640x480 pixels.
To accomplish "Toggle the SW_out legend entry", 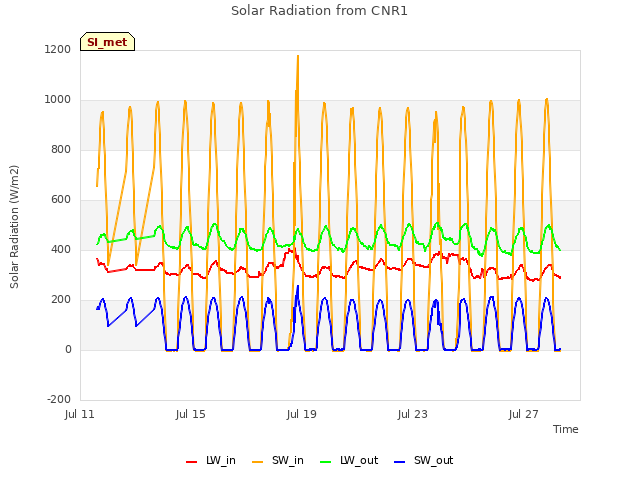I will (x=424, y=460).
